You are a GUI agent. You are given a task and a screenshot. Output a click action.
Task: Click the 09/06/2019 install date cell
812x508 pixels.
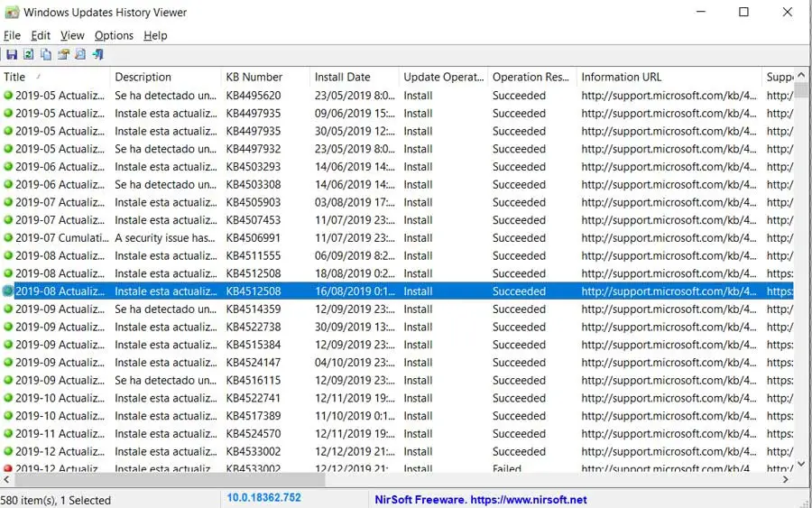[x=355, y=114]
